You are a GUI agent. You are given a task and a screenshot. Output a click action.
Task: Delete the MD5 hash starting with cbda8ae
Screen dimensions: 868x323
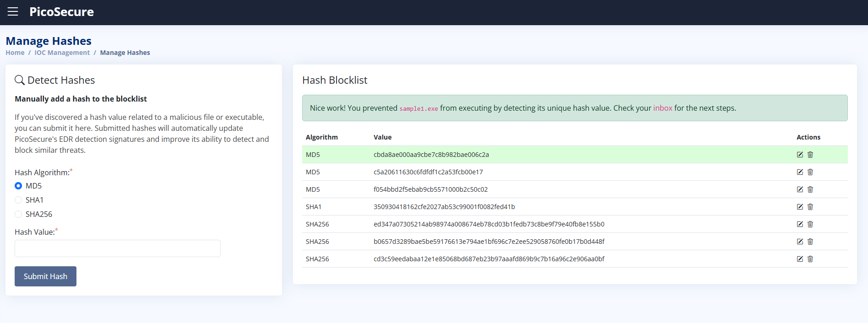(810, 155)
